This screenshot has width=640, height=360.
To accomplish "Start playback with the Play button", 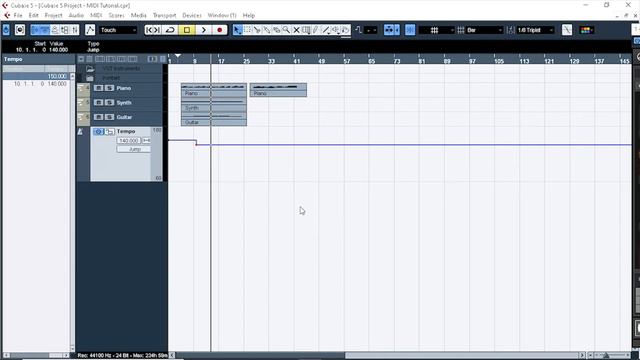I will tap(203, 30).
